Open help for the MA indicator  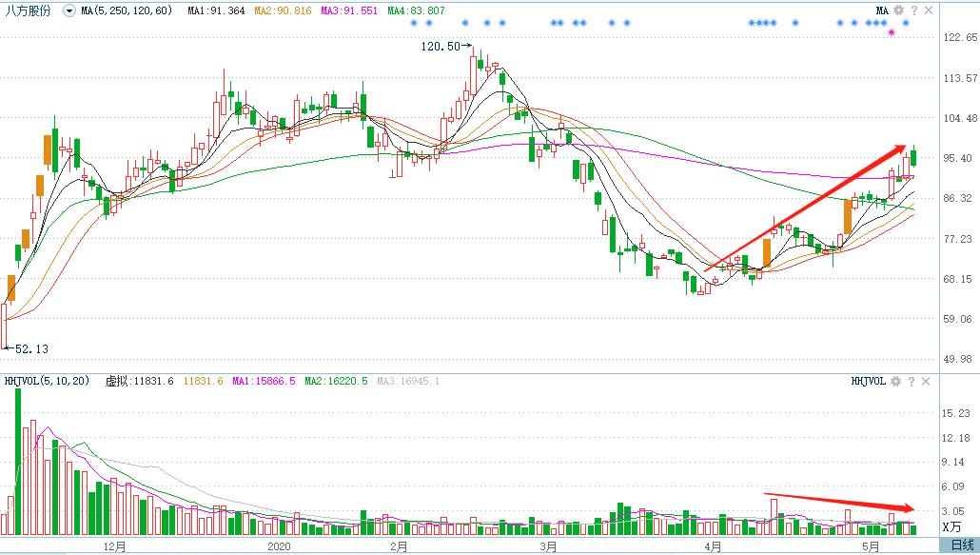913,10
